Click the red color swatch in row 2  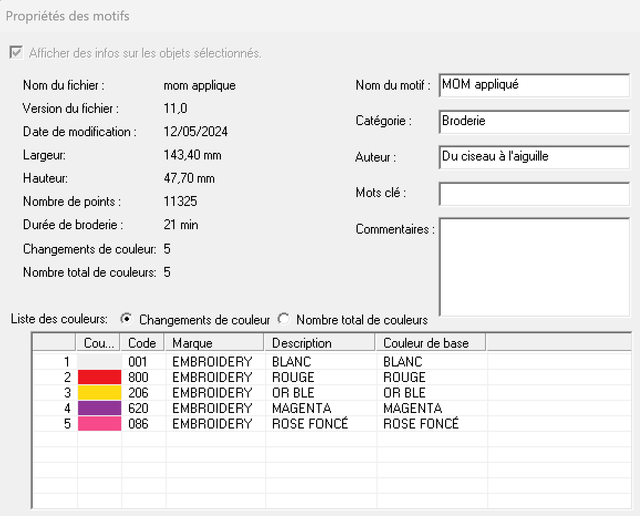pyautogui.click(x=100, y=377)
